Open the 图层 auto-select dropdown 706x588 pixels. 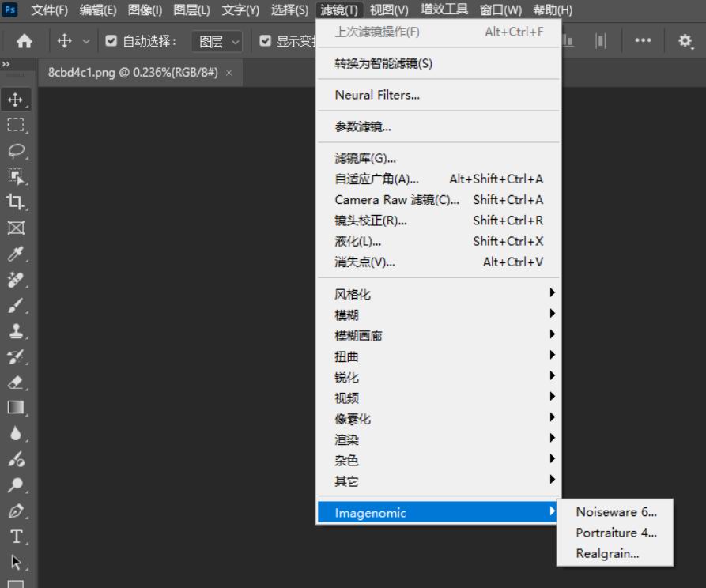point(220,41)
